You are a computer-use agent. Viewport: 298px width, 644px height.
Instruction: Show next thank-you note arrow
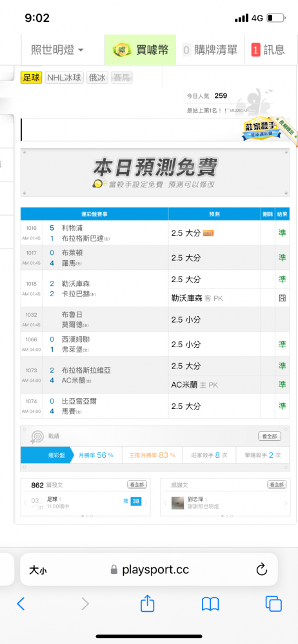click(286, 503)
